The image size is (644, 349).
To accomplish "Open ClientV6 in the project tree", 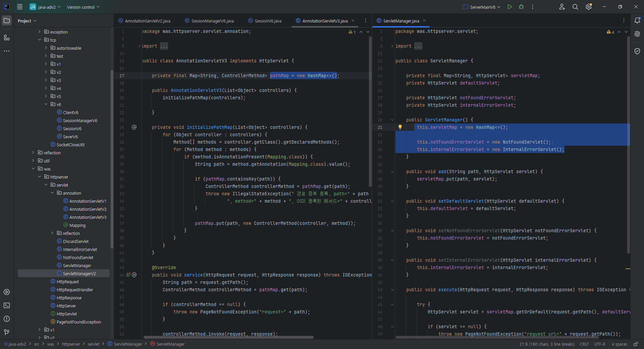I will [x=67, y=112].
